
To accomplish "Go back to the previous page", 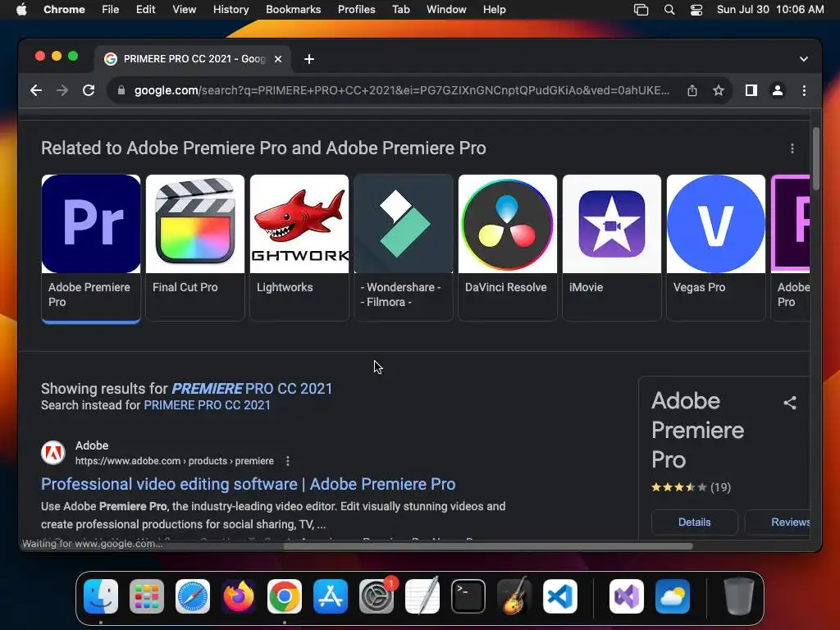I will coord(36,90).
